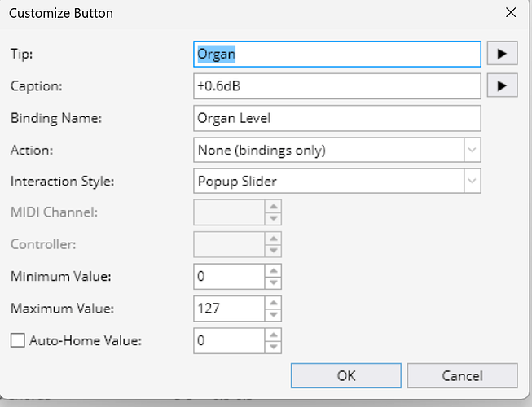Increase Auto-Home Value with up arrow
The width and height of the screenshot is (532, 407).
(x=274, y=335)
